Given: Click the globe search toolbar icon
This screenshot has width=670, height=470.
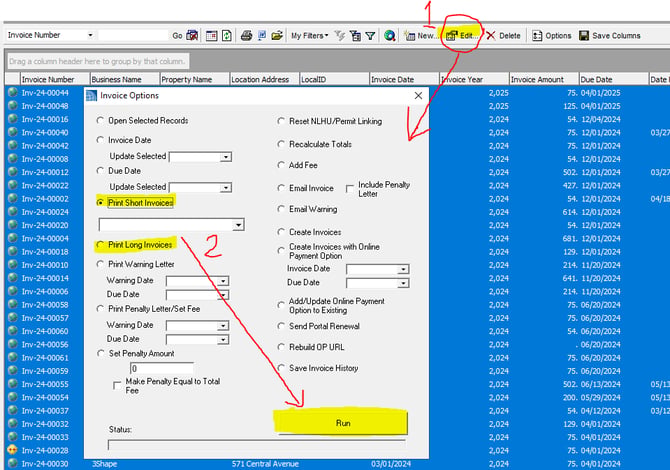Looking at the screenshot, I should (389, 35).
